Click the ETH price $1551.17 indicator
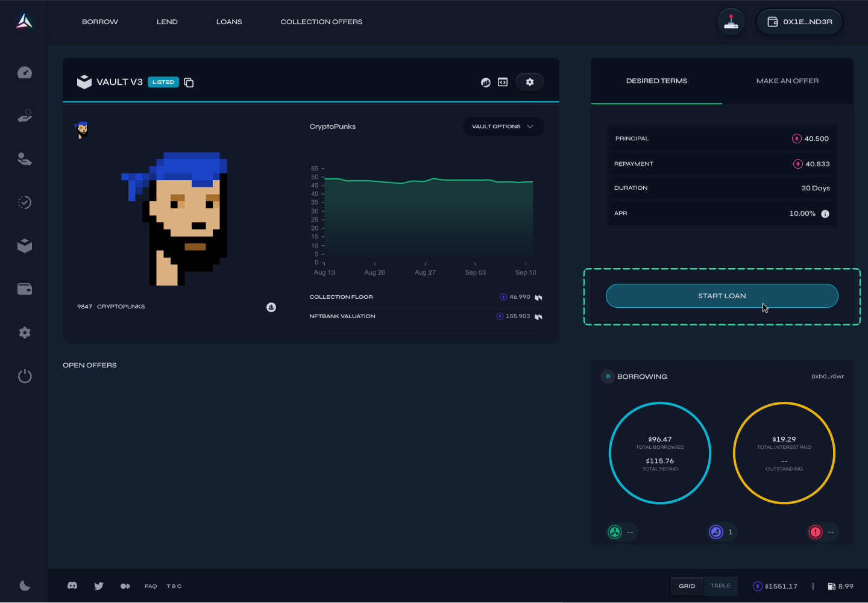868x603 pixels. [775, 586]
